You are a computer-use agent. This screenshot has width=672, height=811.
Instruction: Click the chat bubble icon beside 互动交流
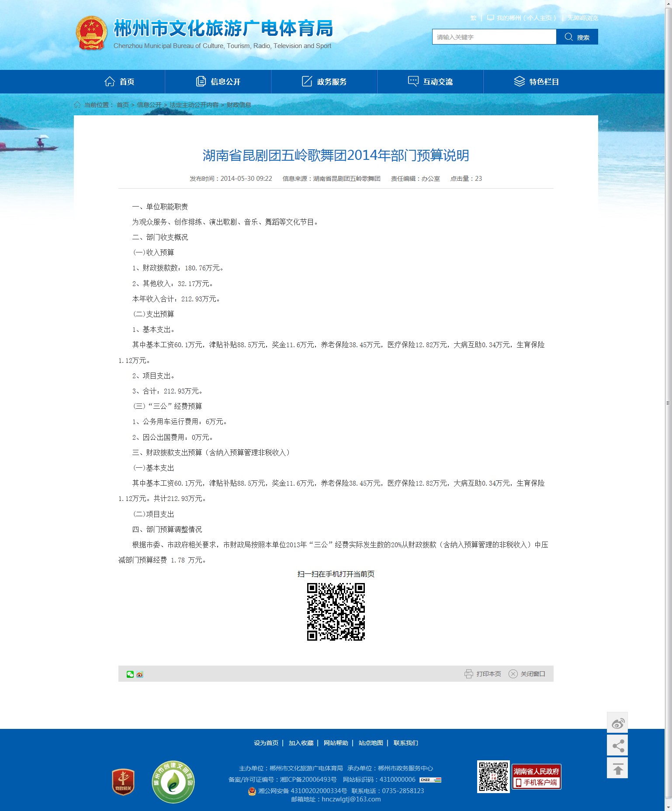pos(413,81)
